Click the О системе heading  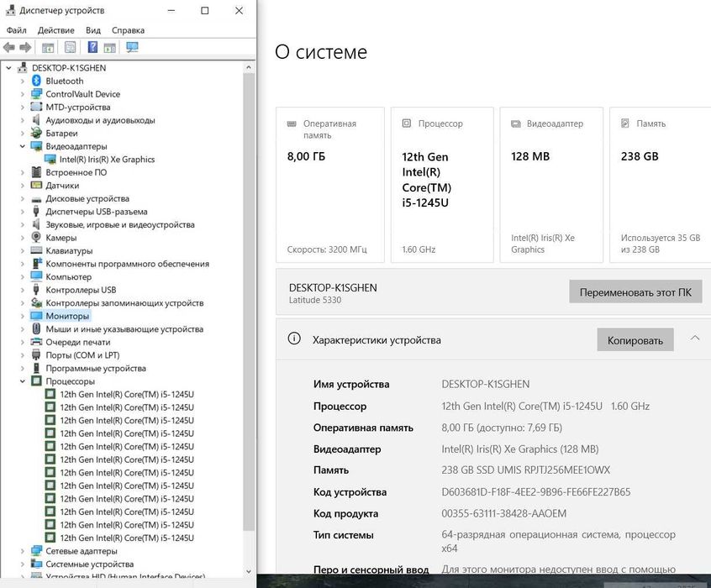(x=321, y=52)
